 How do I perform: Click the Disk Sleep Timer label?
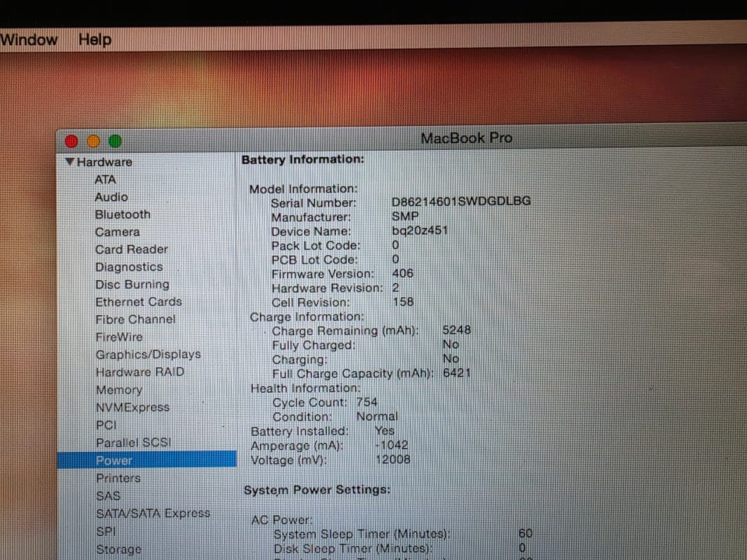(353, 548)
